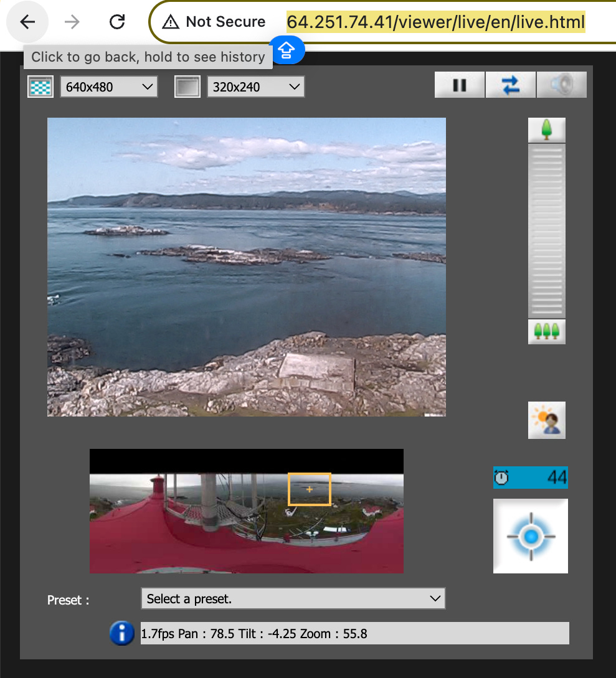Click the gray display size icon
Screen dimensions: 616x678
click(x=187, y=87)
